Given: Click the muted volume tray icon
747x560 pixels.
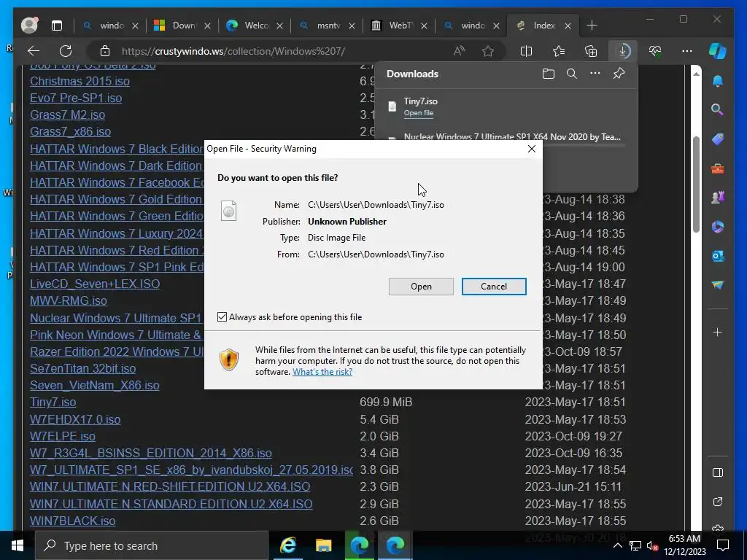Looking at the screenshot, I should [x=651, y=545].
